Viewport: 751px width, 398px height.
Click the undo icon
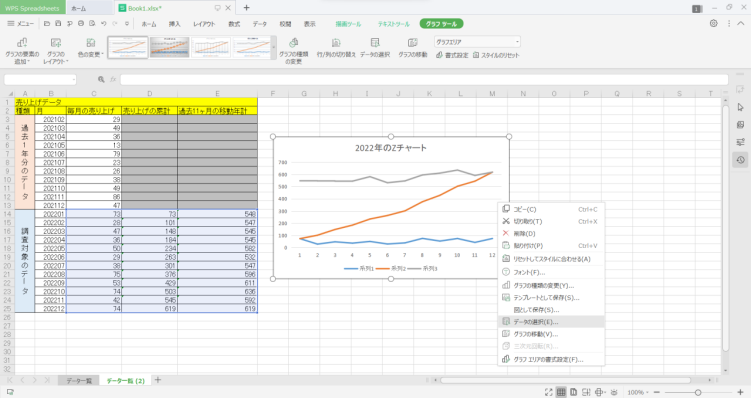[103, 23]
